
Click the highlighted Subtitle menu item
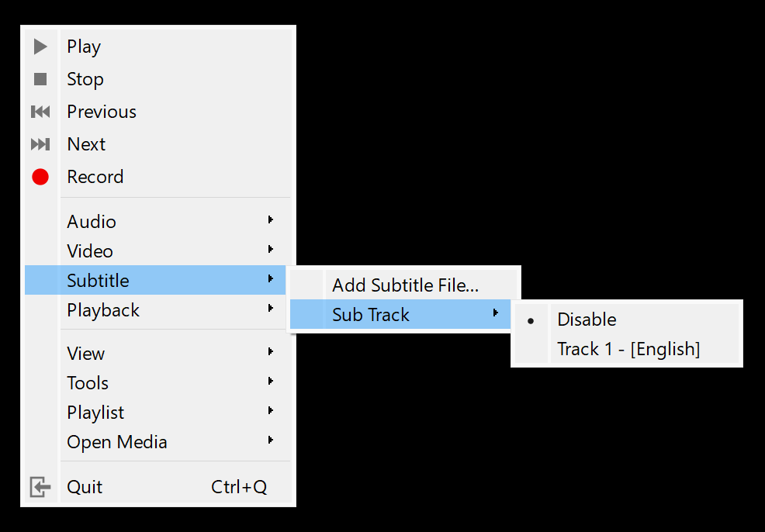[x=99, y=280]
